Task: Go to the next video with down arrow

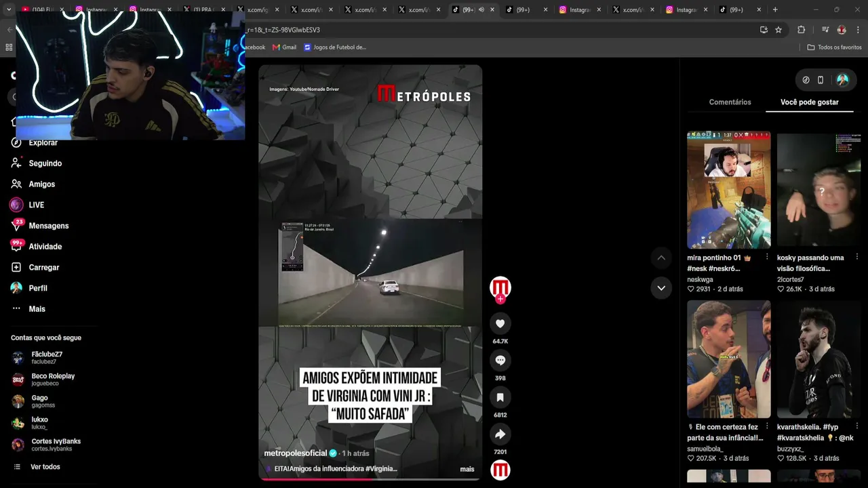Action: pyautogui.click(x=661, y=288)
